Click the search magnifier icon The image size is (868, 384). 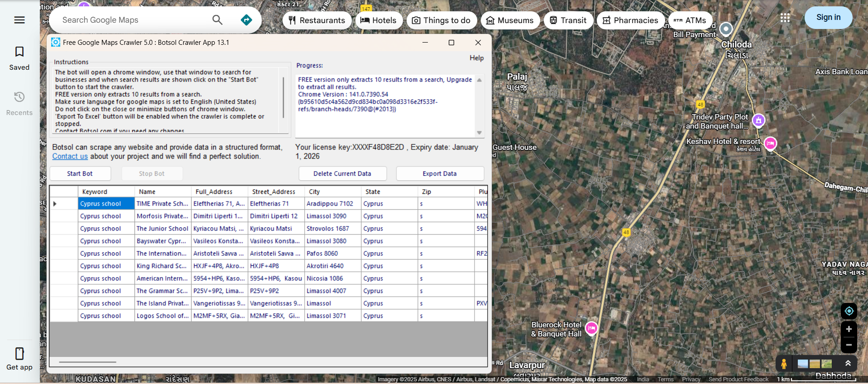217,20
